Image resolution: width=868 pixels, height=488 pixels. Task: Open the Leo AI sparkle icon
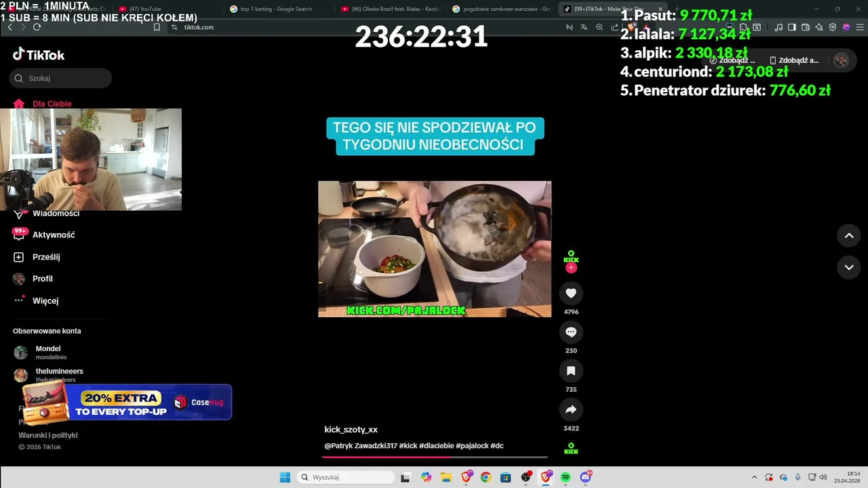[x=819, y=27]
